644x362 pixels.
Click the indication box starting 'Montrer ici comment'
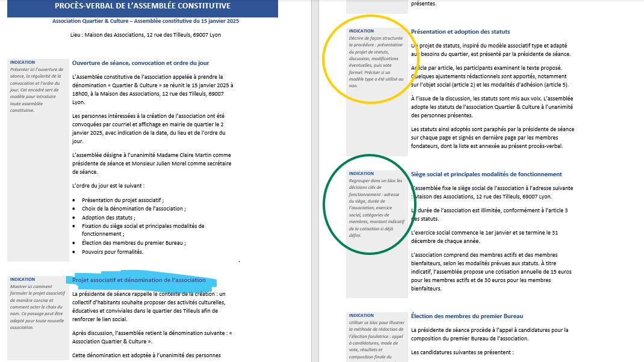[x=36, y=307]
